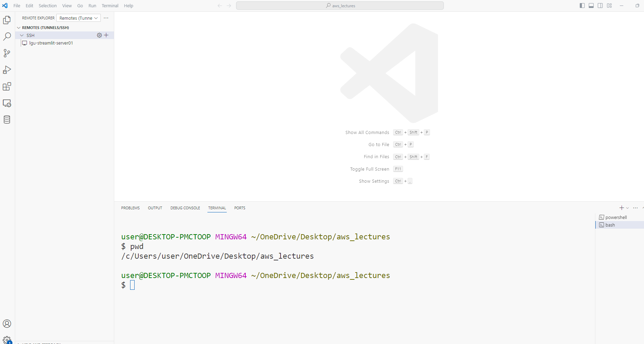This screenshot has height=344, width=644.
Task: Open Customize Layout icon
Action: tap(609, 6)
